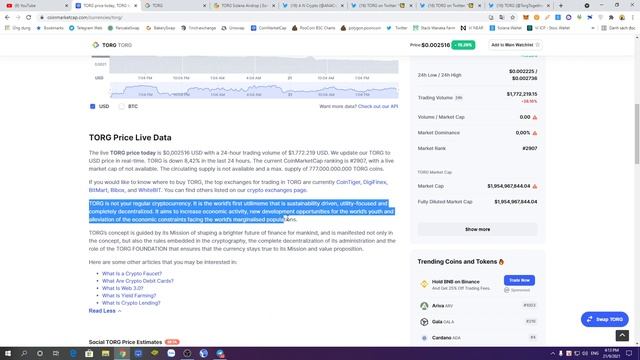Click the Market Rank #2907 value
The height and width of the screenshot is (360, 640).
(529, 149)
